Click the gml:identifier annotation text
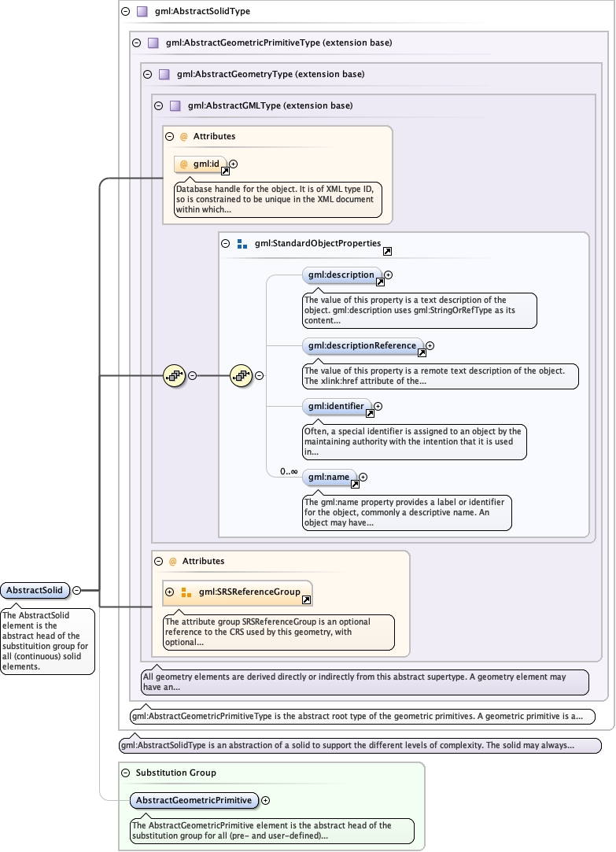The height and width of the screenshot is (852, 616). (413, 441)
